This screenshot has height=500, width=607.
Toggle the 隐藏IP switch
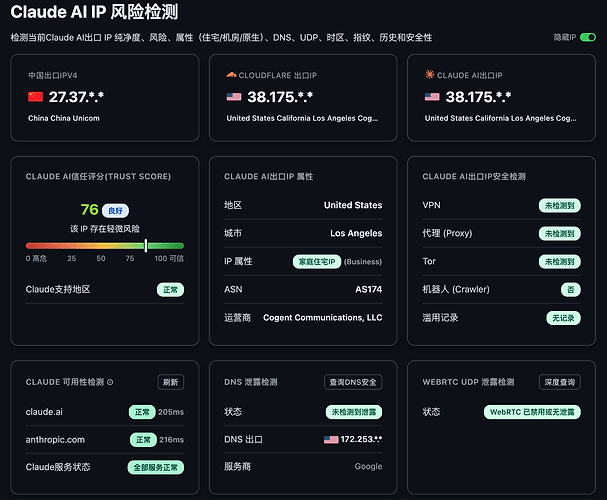(588, 37)
